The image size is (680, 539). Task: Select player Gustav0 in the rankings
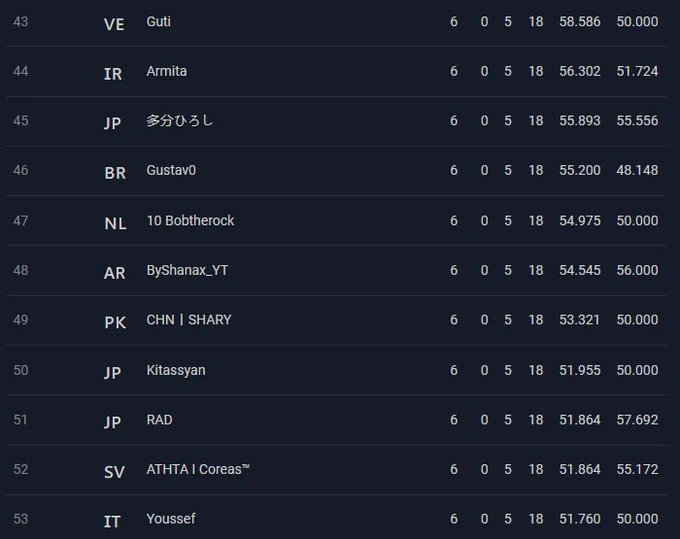point(171,170)
